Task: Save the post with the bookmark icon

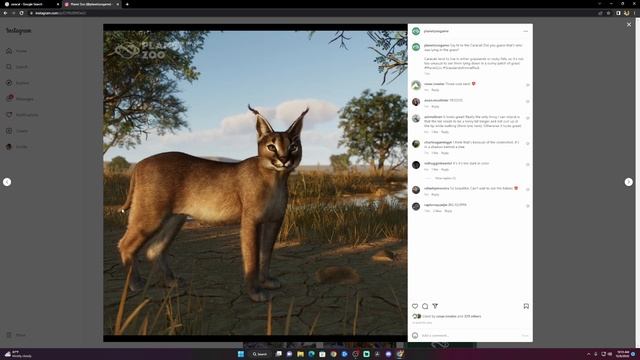Action: tap(526, 306)
